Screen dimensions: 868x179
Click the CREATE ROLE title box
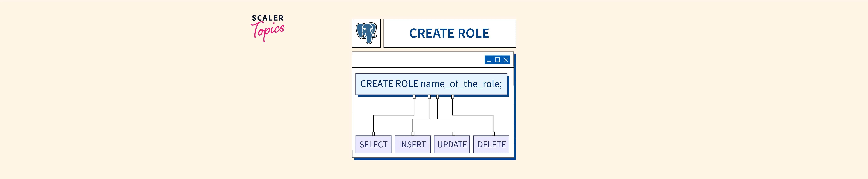pyautogui.click(x=449, y=33)
